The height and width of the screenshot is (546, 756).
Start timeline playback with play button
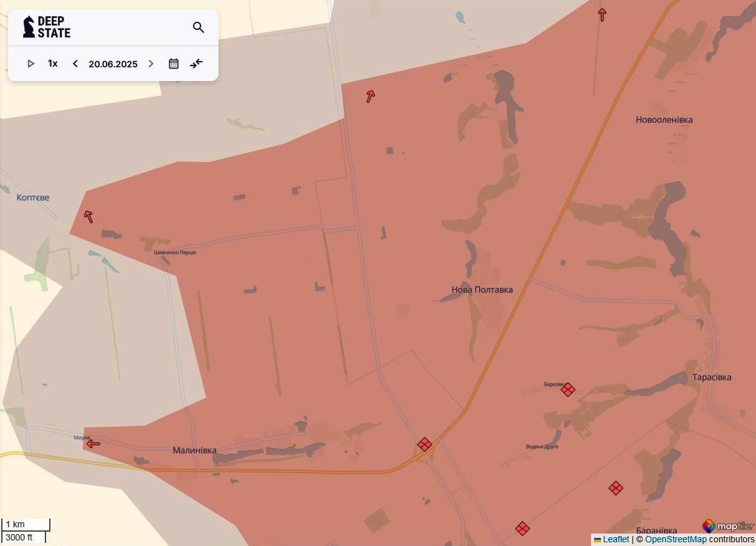[x=31, y=64]
